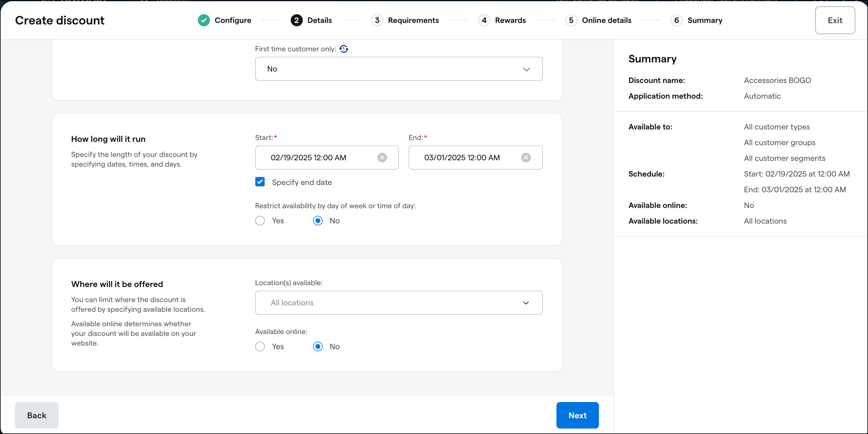
Task: Click the step 3 Requirements circle icon
Action: pos(377,20)
